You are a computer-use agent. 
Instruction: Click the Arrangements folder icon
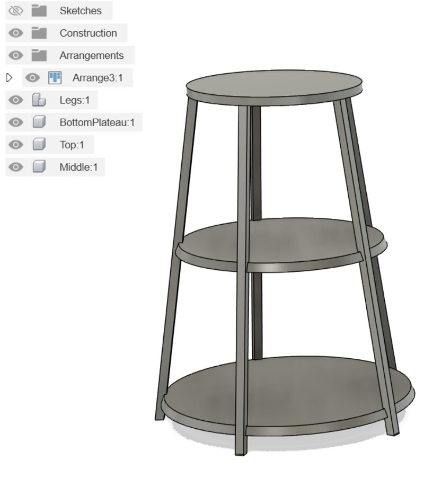[x=39, y=55]
